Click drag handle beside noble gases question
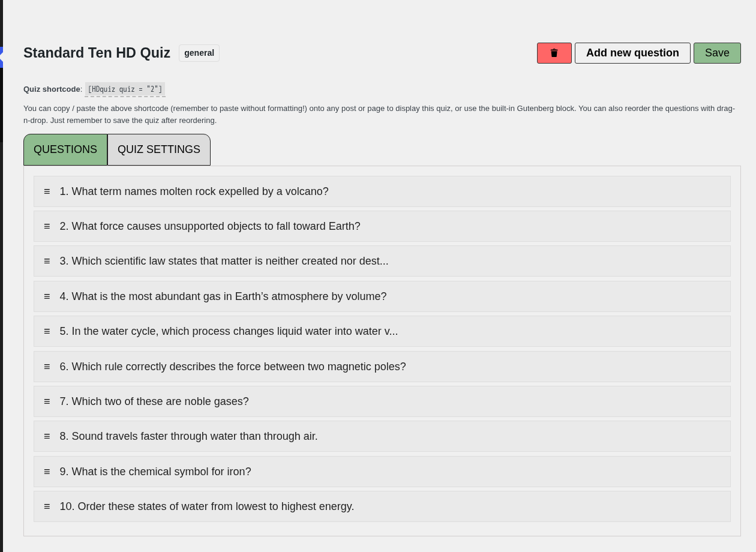Image resolution: width=756 pixels, height=552 pixels. tap(47, 401)
